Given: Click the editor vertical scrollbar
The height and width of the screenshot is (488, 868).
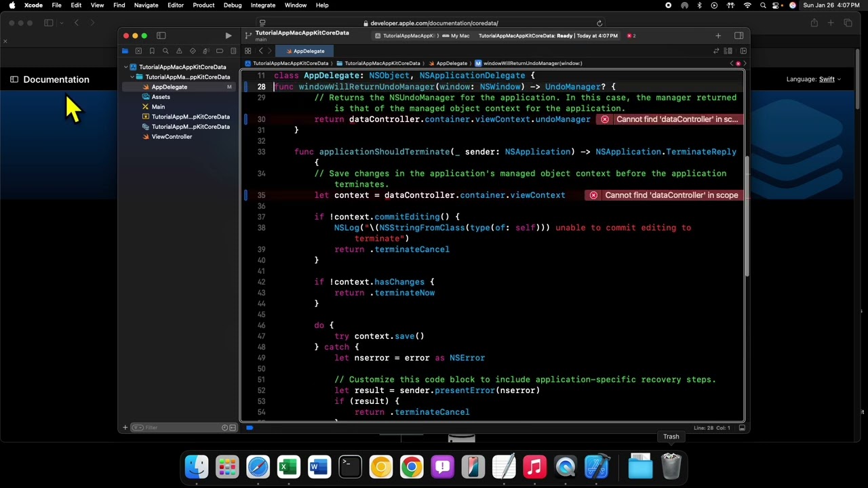Looking at the screenshot, I should (746, 217).
